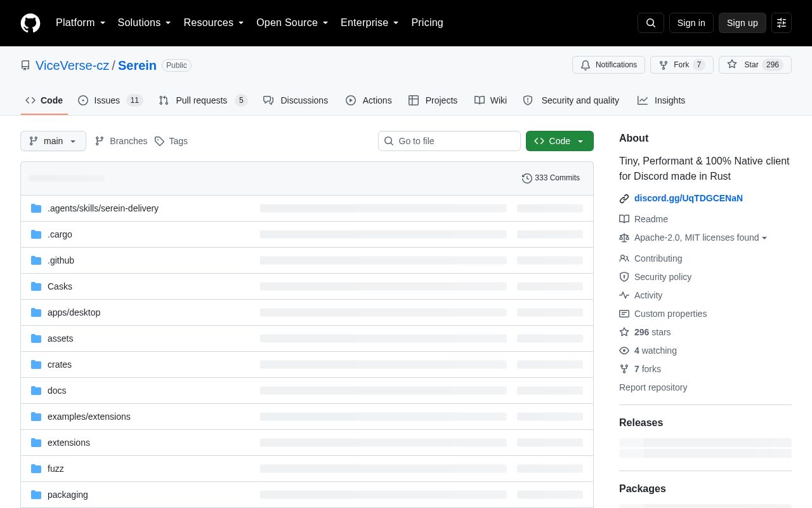Open the Contributing link in About
The image size is (812, 508).
point(658,258)
